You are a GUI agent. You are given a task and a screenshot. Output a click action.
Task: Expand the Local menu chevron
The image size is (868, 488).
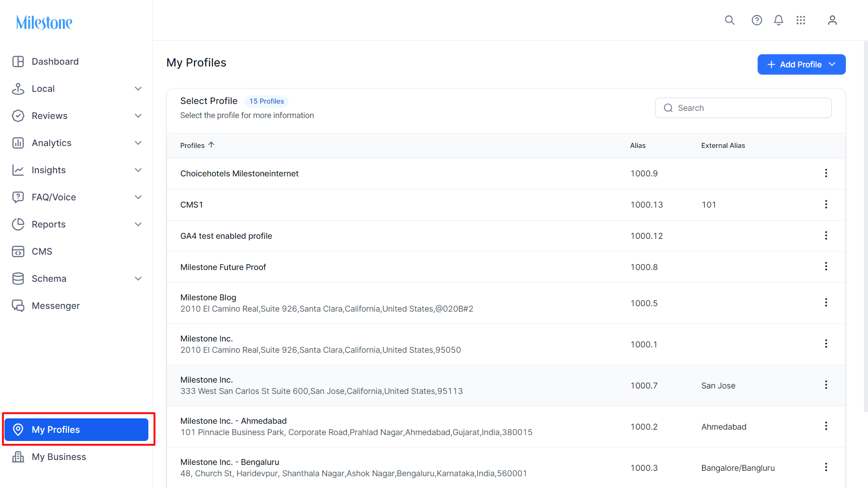138,89
